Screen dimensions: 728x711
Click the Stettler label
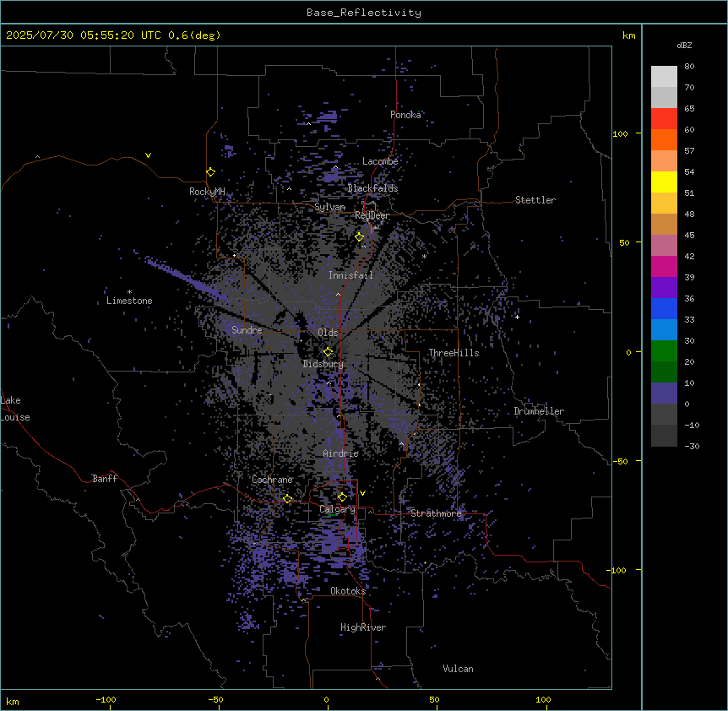(535, 200)
